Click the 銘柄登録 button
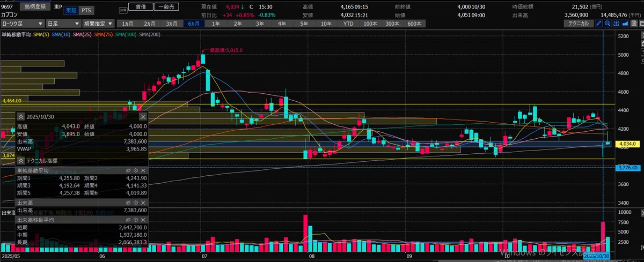This screenshot has height=262, width=644. click(35, 6)
